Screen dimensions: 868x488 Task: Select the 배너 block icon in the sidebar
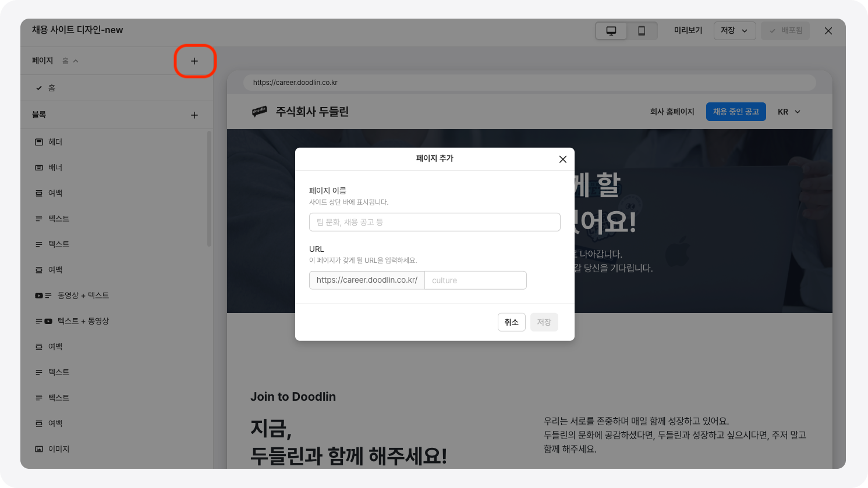pyautogui.click(x=40, y=167)
